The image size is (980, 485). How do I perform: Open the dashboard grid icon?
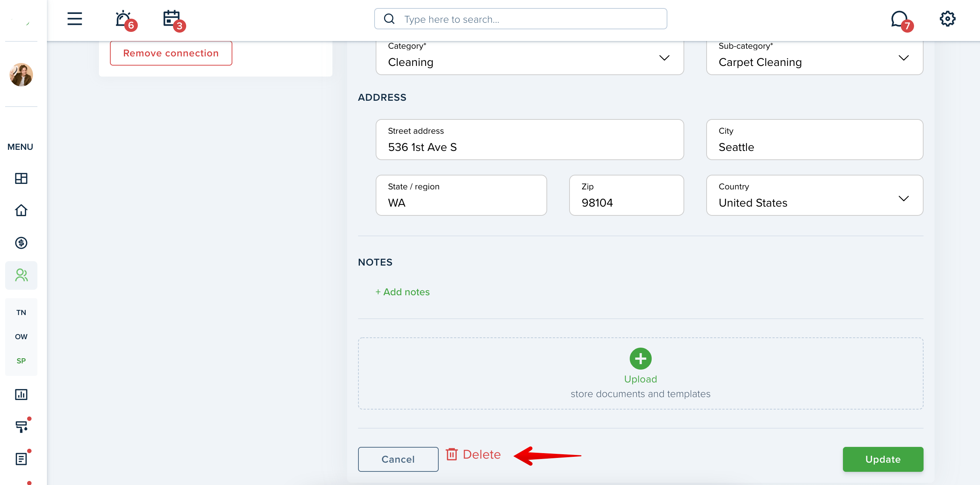click(21, 178)
